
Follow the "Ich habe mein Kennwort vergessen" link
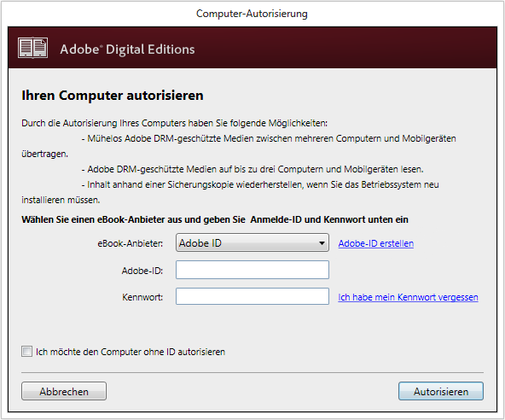point(408,297)
